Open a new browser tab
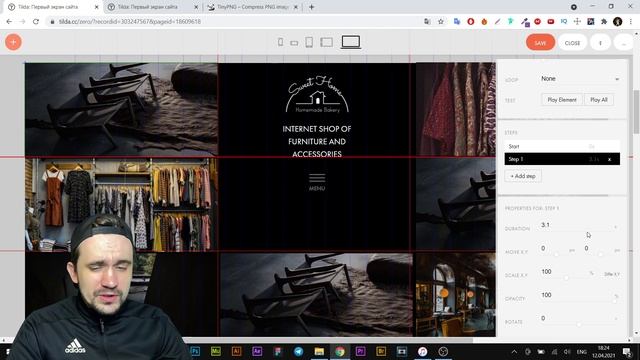 click(311, 7)
